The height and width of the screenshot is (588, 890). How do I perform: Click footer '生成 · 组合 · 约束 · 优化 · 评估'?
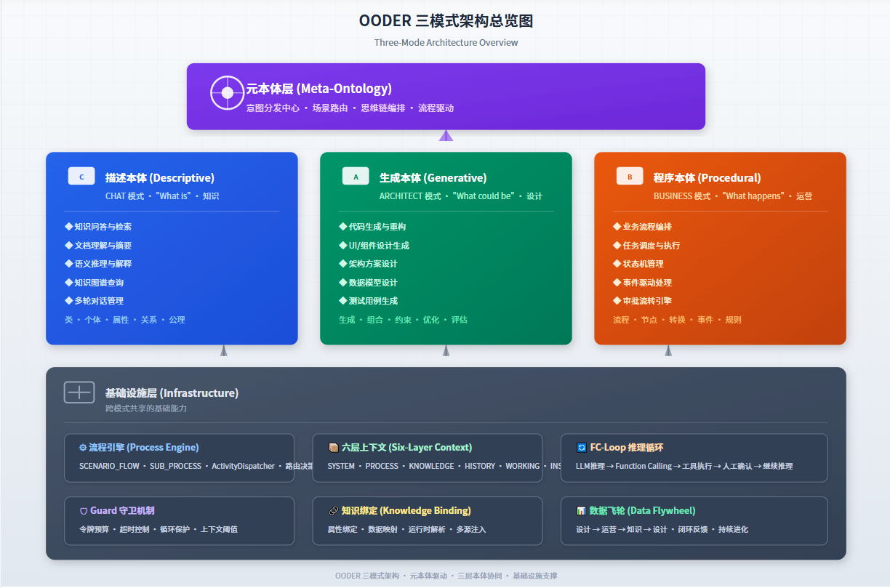coord(403,320)
